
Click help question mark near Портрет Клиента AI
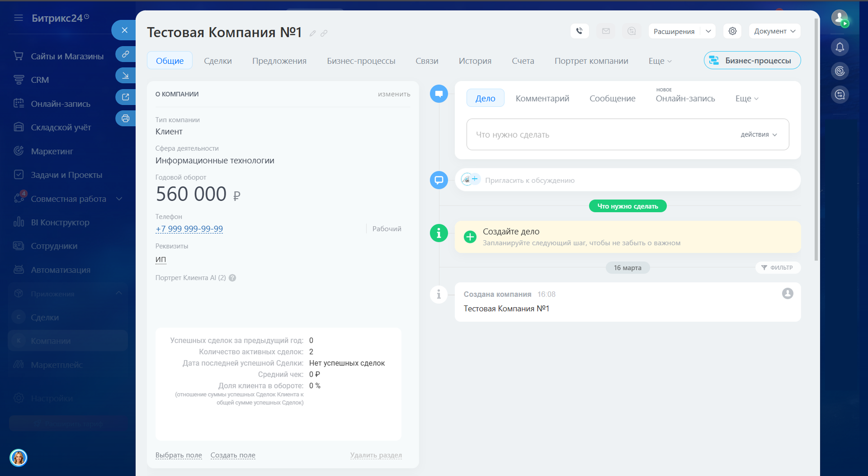tap(232, 278)
